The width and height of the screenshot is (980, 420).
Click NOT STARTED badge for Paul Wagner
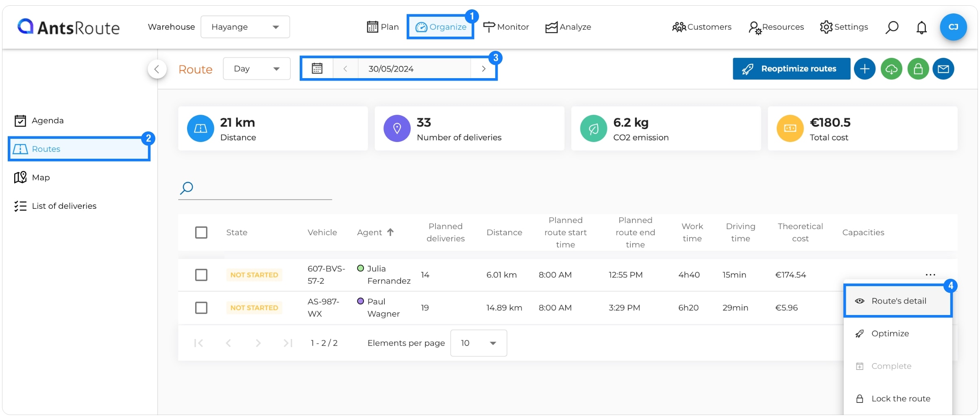pos(254,308)
